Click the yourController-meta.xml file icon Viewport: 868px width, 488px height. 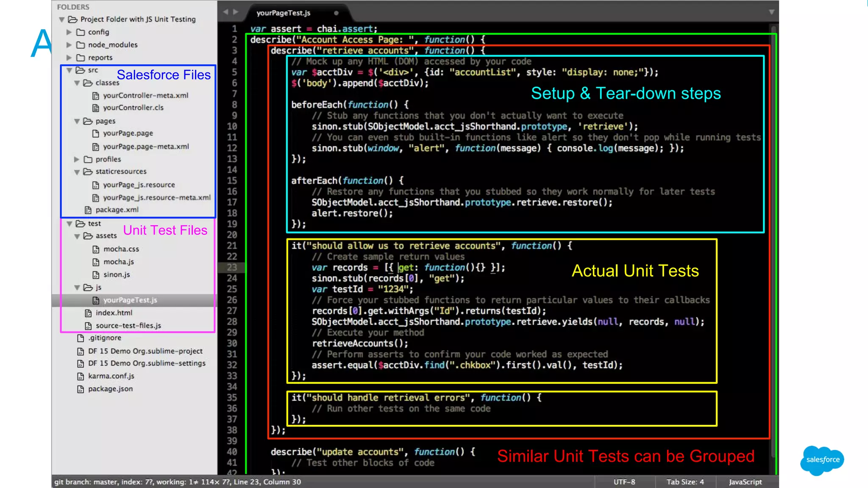(x=96, y=96)
